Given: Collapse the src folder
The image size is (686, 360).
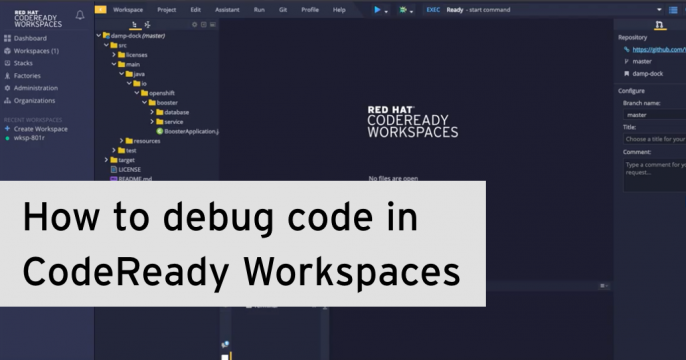Looking at the screenshot, I should 106,45.
